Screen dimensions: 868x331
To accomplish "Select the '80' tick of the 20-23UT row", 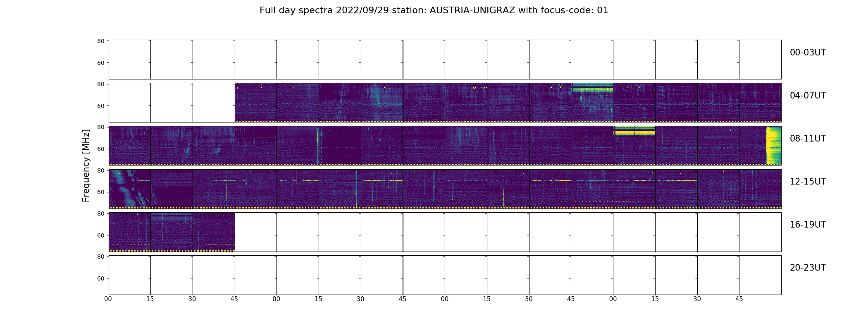I will click(100, 257).
